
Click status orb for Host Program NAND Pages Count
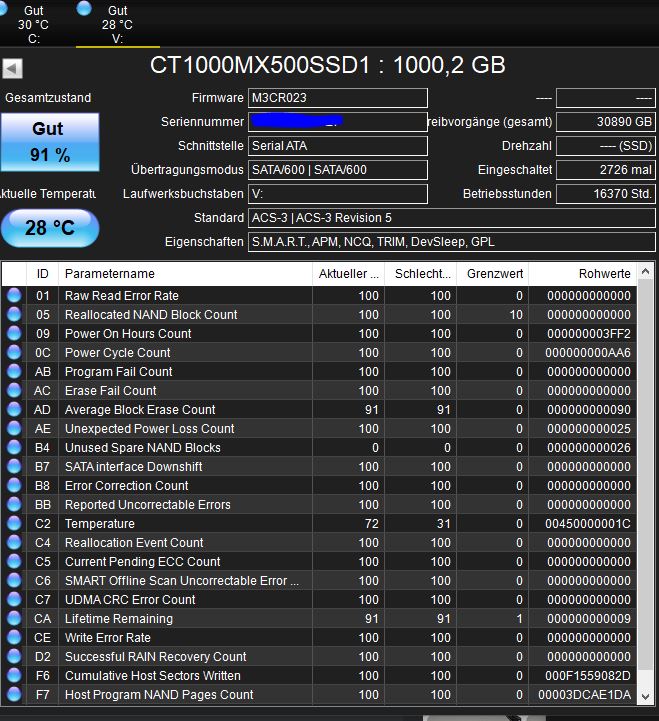pos(14,694)
